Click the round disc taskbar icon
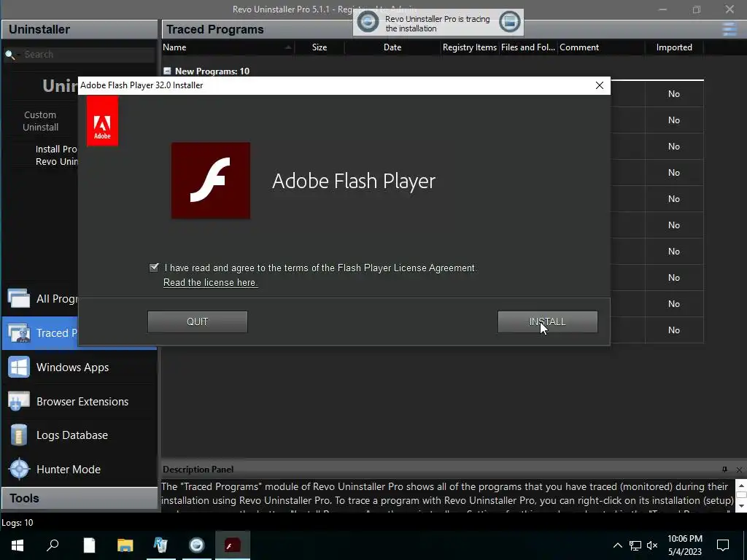 [196, 545]
